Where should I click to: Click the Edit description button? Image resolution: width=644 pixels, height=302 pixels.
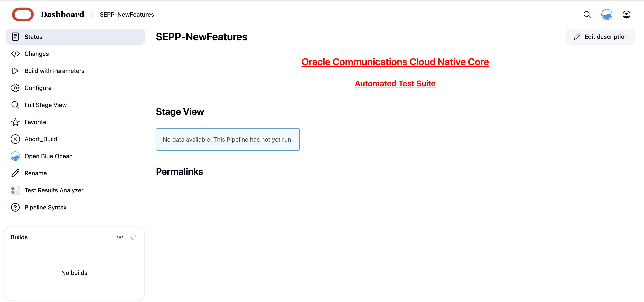(x=600, y=37)
